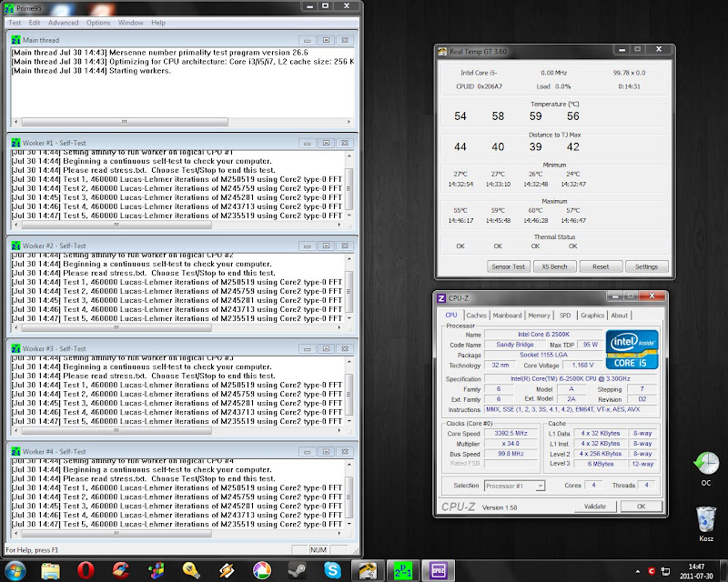Open the OC desktop shortcut

click(x=706, y=468)
